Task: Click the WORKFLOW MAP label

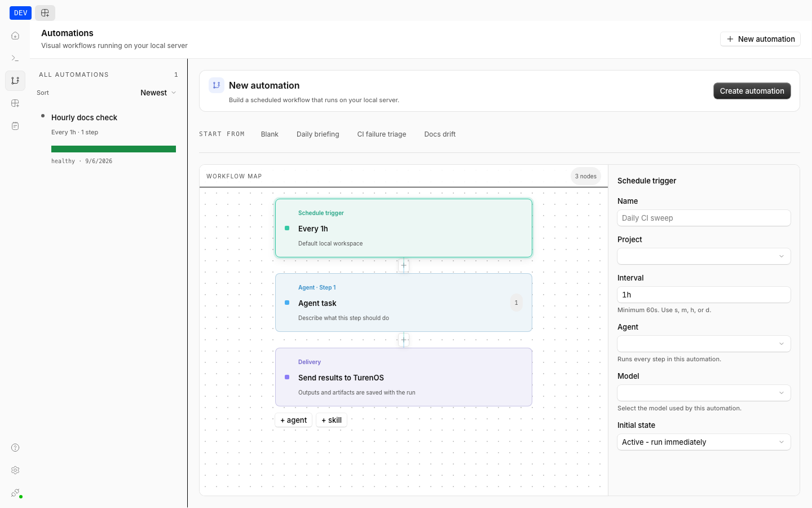Action: point(234,176)
